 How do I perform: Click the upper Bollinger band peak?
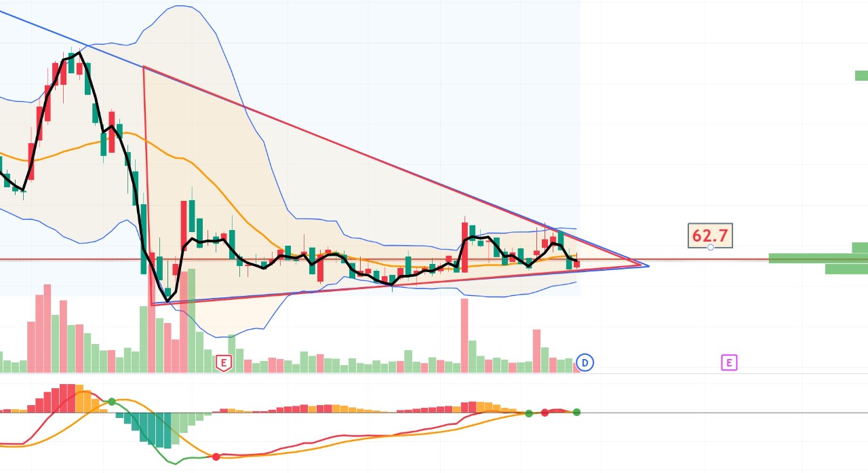(180, 6)
